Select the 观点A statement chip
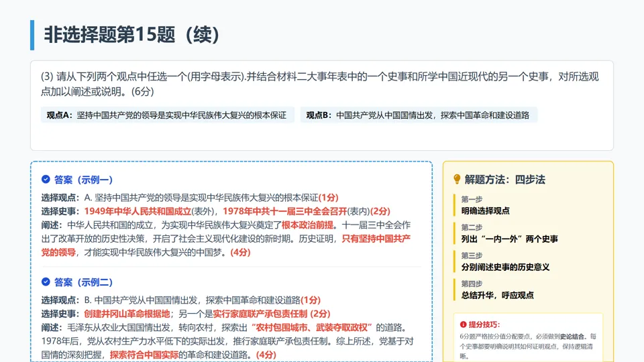This screenshot has height=362, width=644. (x=168, y=115)
